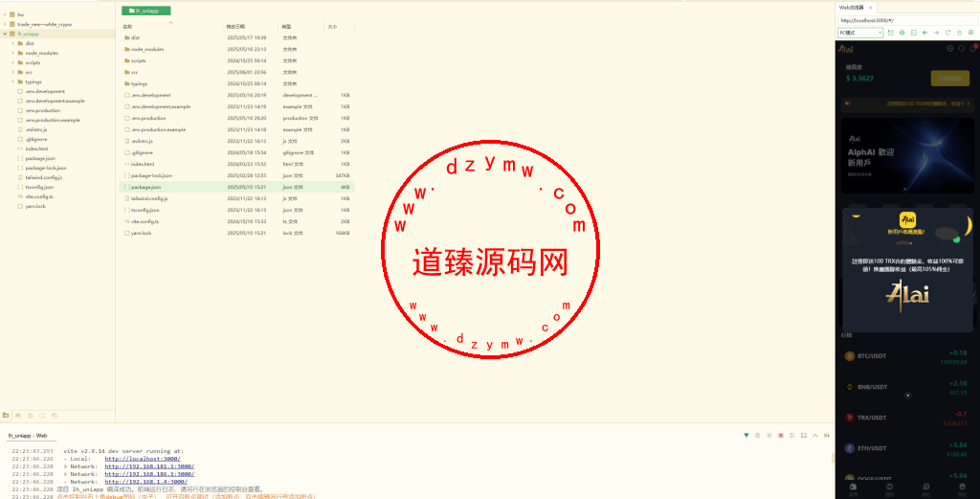Select package.json in the file list
Image resolution: width=980 pixels, height=499 pixels.
click(x=237, y=187)
